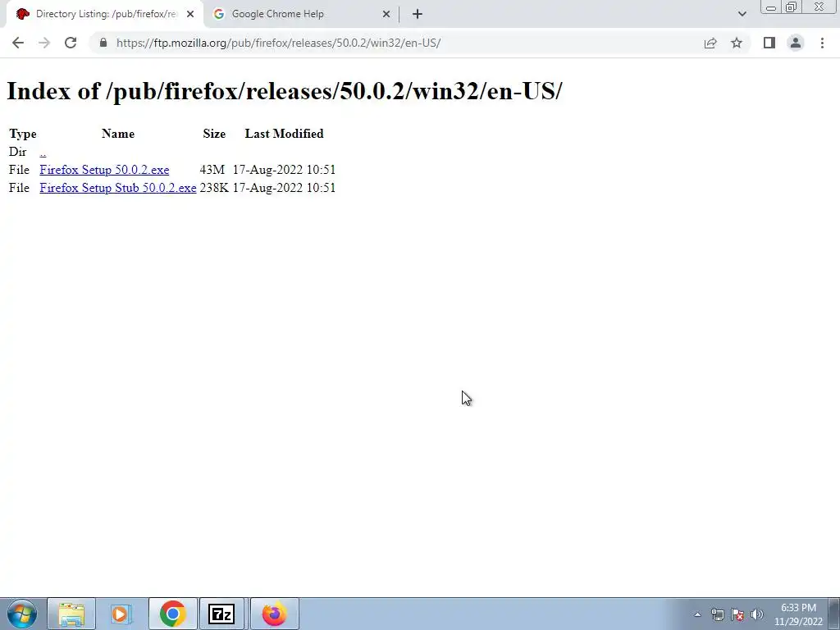This screenshot has width=840, height=630.
Task: Click the Size column header
Action: click(214, 134)
